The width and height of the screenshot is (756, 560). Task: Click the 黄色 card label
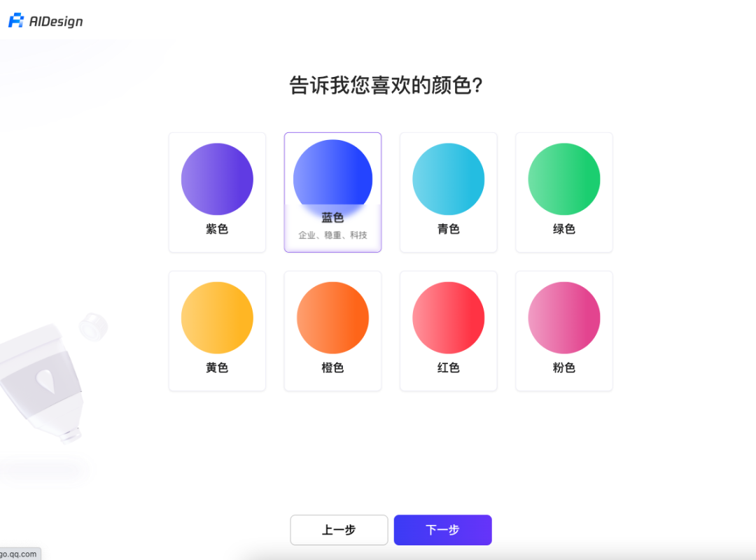(x=217, y=367)
